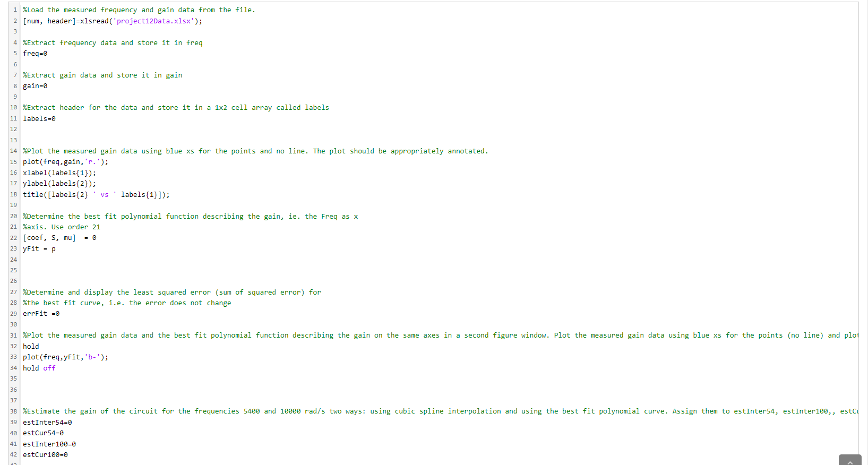Screen dimensions: 868x465
Task: Place cursor in 'freq=0' line
Action: [35, 54]
